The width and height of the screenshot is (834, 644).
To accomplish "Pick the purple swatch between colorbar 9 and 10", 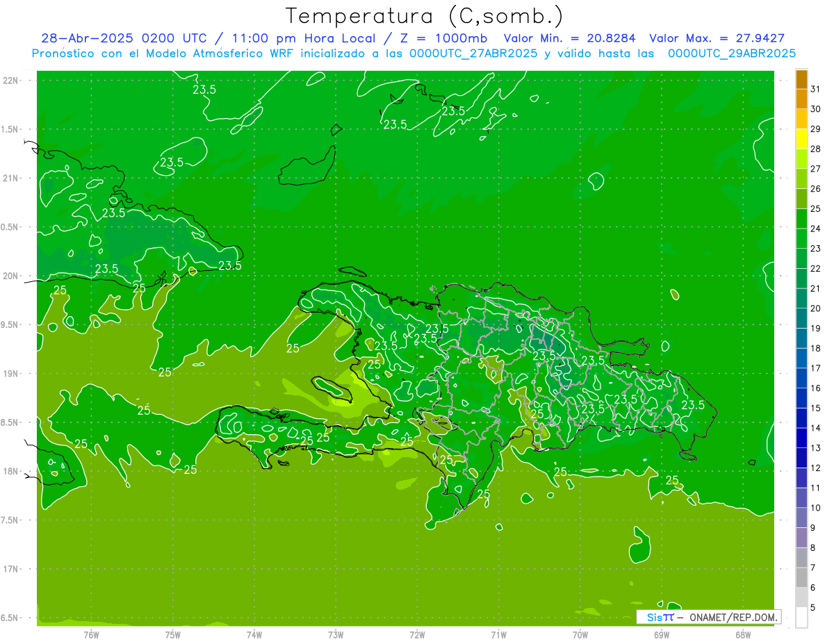I will pos(802,518).
